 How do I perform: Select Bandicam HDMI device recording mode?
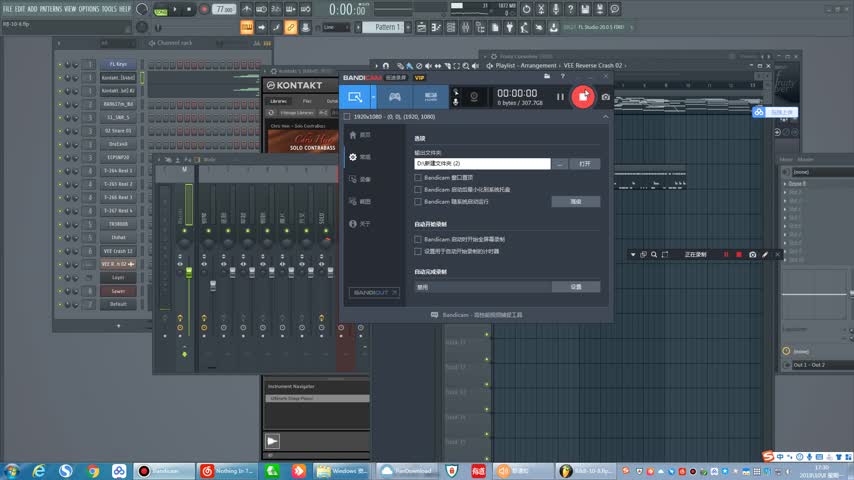[430, 97]
